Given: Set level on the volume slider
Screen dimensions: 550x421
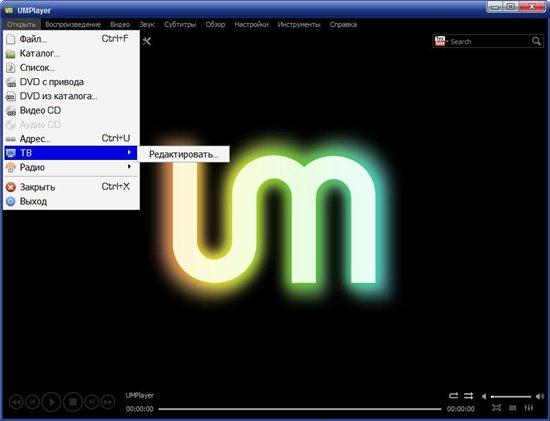Looking at the screenshot, I should [x=511, y=396].
